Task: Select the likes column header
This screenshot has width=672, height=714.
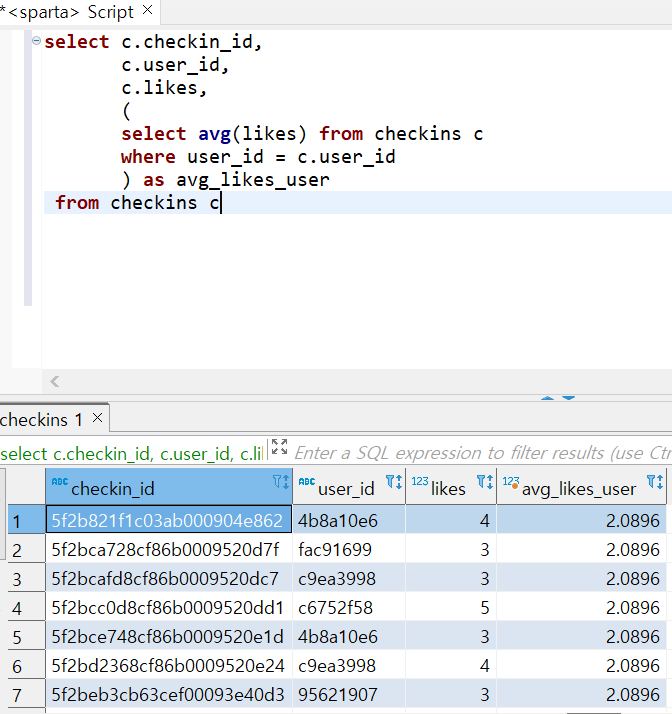Action: point(451,486)
